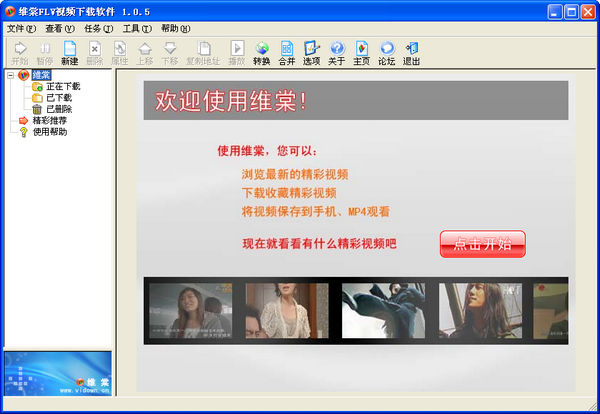Click the first video thumbnail with two people
600x414 pixels.
(x=191, y=311)
